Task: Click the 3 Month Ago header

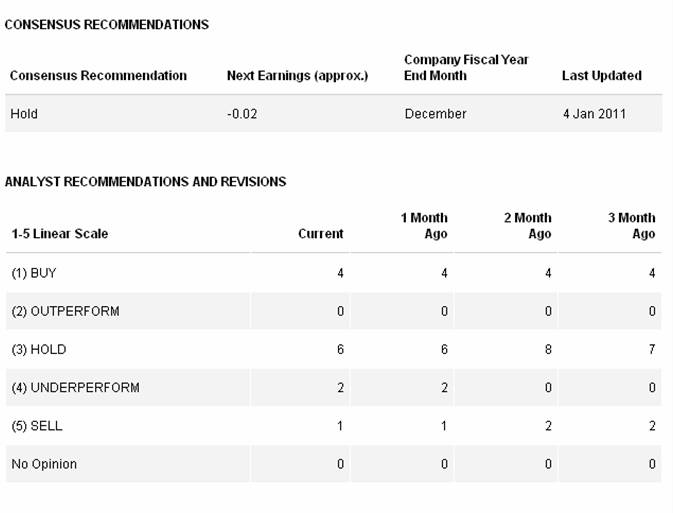Action: coord(632,226)
